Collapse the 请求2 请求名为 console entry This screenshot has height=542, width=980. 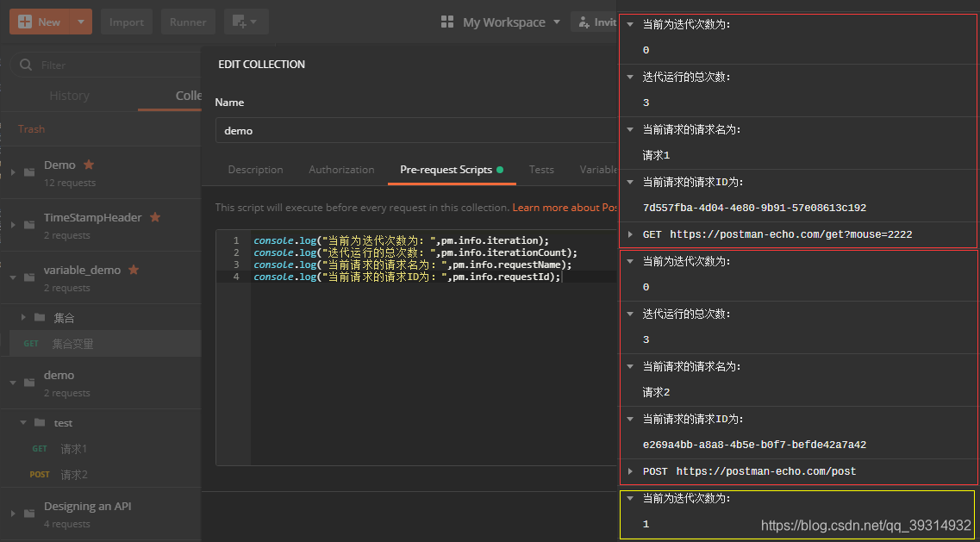(631, 366)
